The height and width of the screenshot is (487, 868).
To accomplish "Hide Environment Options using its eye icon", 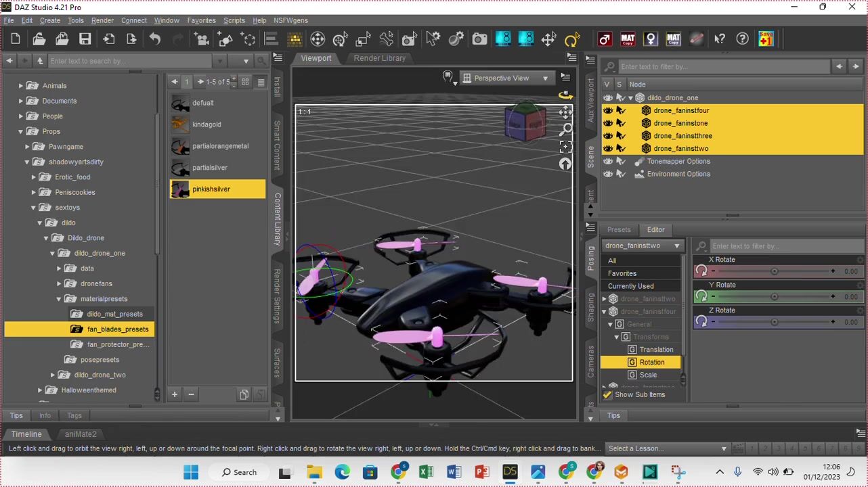I will pos(607,174).
